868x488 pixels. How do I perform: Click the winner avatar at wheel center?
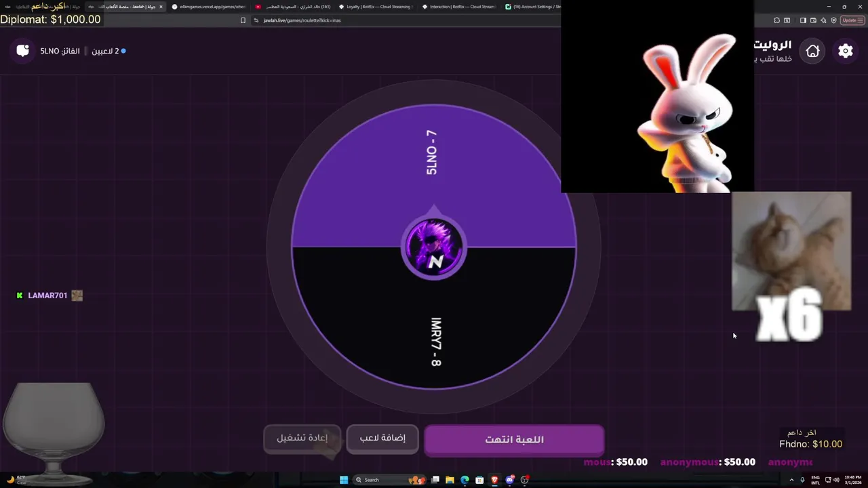434,247
